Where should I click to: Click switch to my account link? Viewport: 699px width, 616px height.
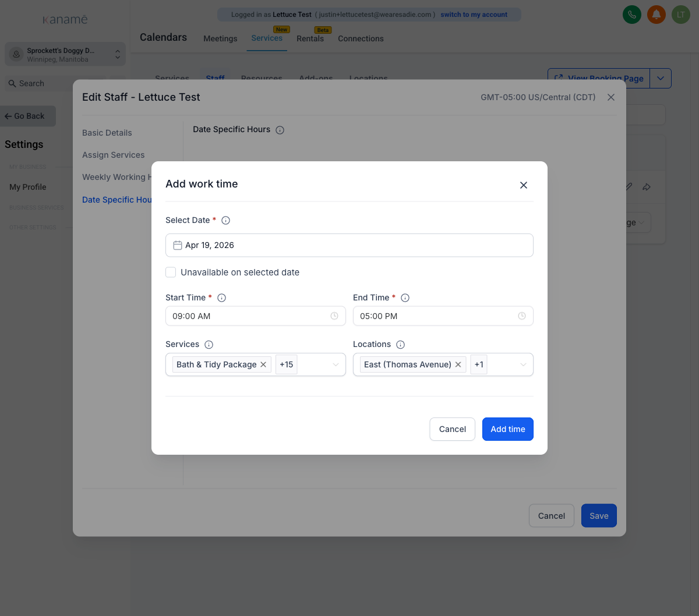tap(474, 15)
